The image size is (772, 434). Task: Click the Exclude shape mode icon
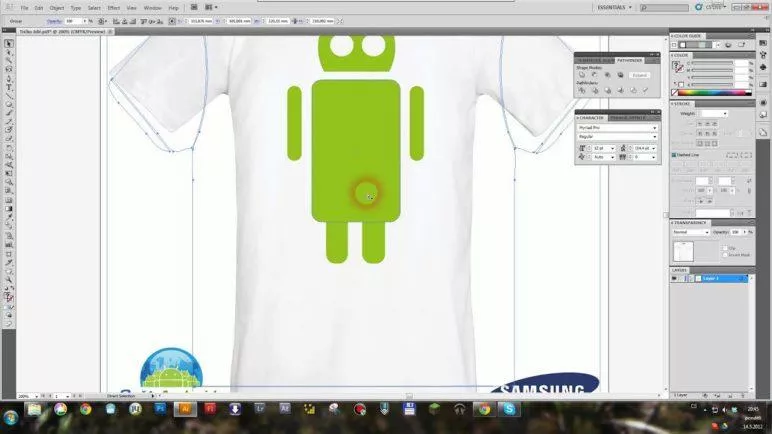click(x=620, y=75)
